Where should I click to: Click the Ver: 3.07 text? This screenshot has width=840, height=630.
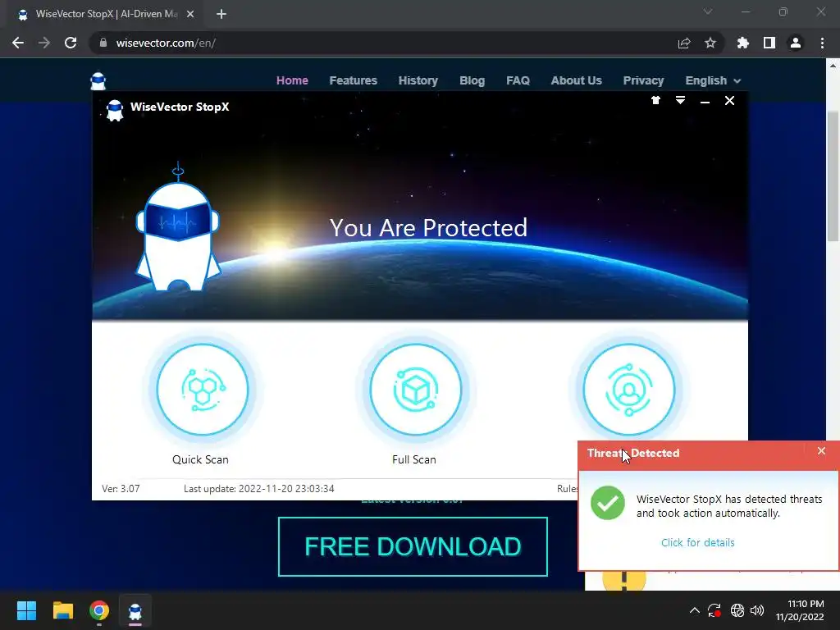[121, 489]
